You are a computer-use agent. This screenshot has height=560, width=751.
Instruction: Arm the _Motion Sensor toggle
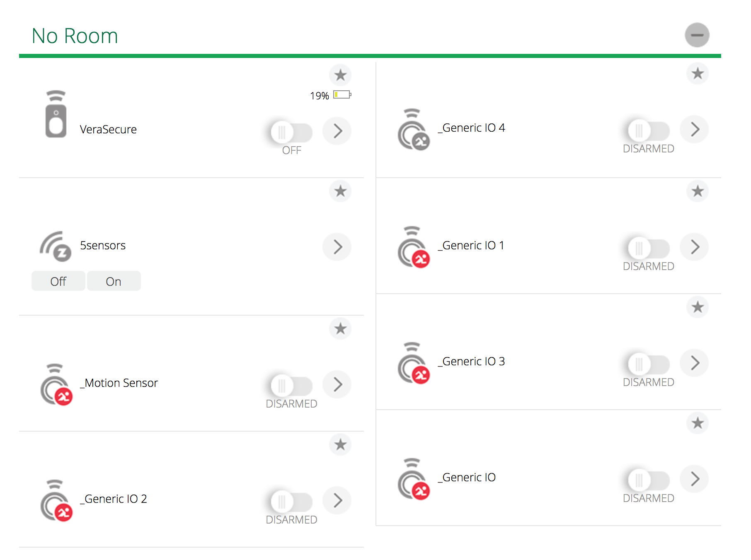point(291,386)
